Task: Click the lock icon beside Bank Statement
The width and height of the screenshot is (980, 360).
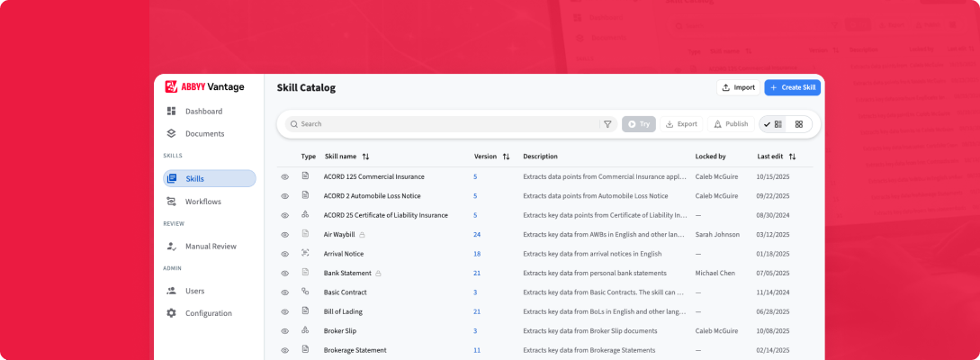Action: [x=379, y=274]
